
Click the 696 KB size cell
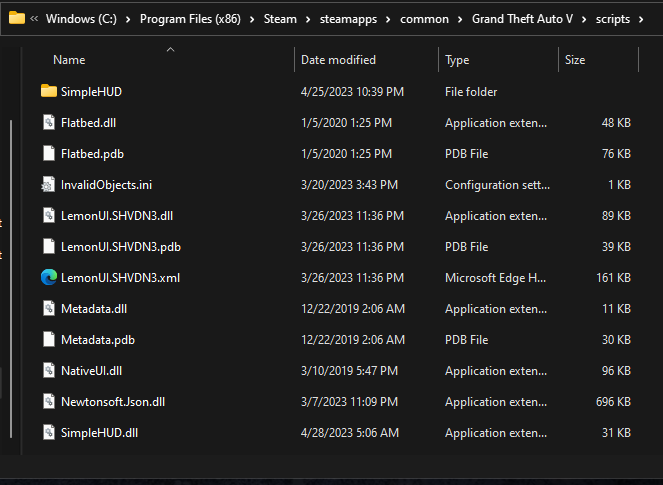point(613,402)
